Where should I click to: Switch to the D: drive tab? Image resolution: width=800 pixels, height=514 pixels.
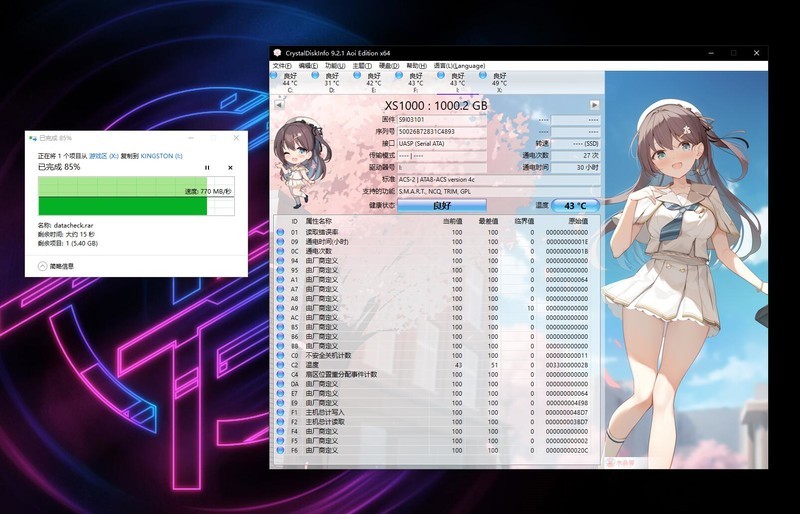pyautogui.click(x=331, y=80)
